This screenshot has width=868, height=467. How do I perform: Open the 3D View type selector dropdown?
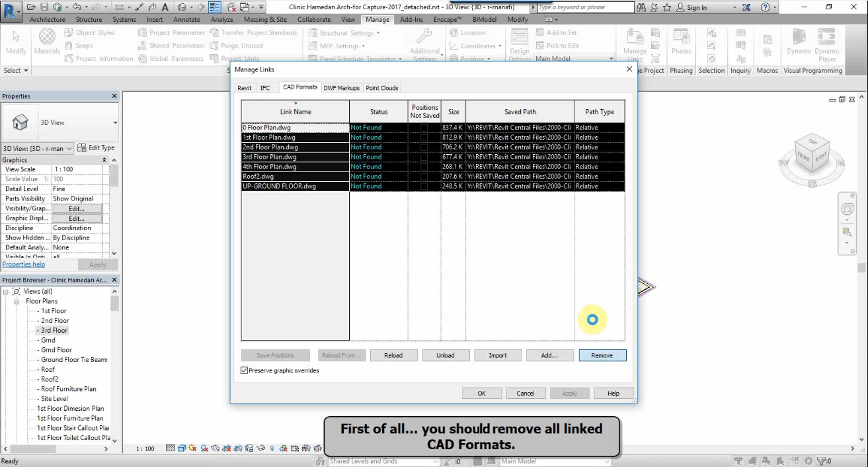(x=115, y=123)
